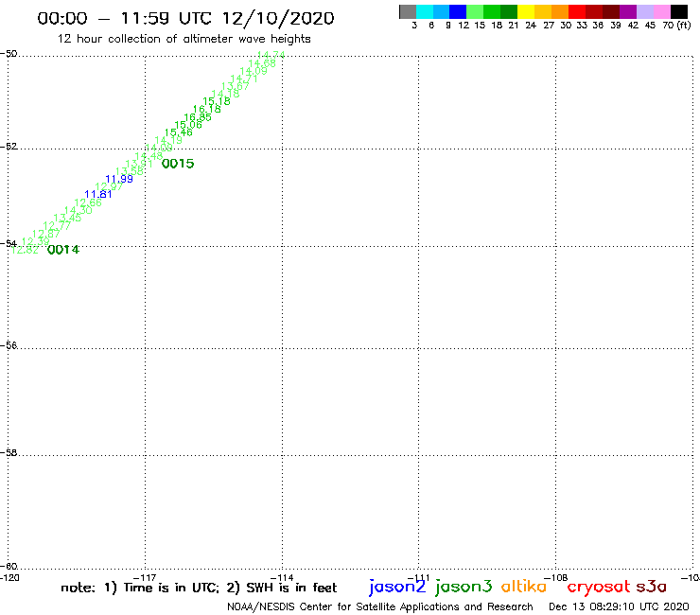Click the time marker 0014

pyautogui.click(x=63, y=250)
